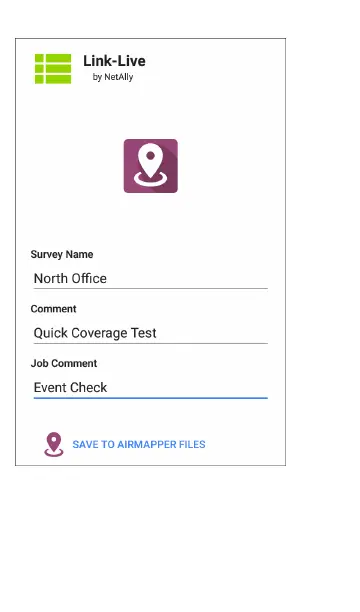Click the Job Comment label
The width and height of the screenshot is (360, 612).
click(x=64, y=363)
